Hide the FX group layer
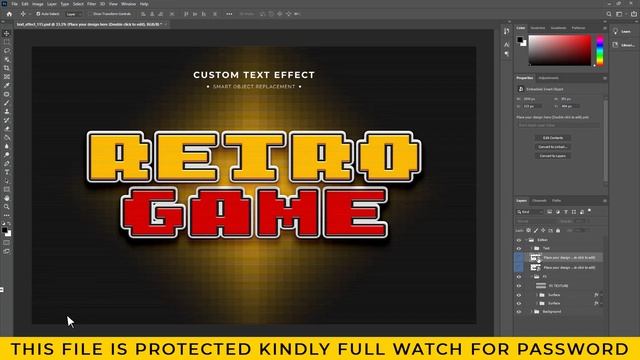 tap(519, 277)
